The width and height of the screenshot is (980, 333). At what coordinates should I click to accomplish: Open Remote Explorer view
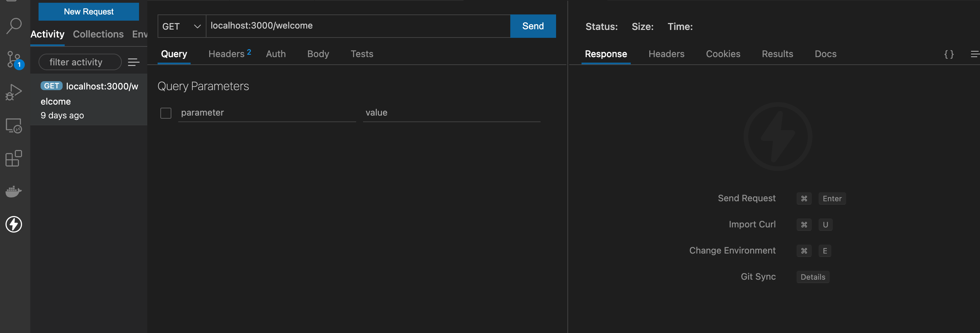pyautogui.click(x=14, y=126)
